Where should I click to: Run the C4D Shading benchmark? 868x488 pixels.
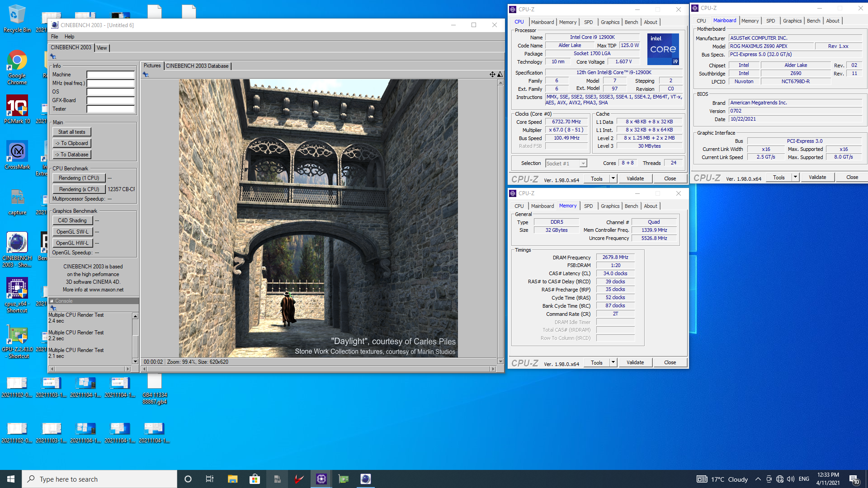(x=72, y=221)
